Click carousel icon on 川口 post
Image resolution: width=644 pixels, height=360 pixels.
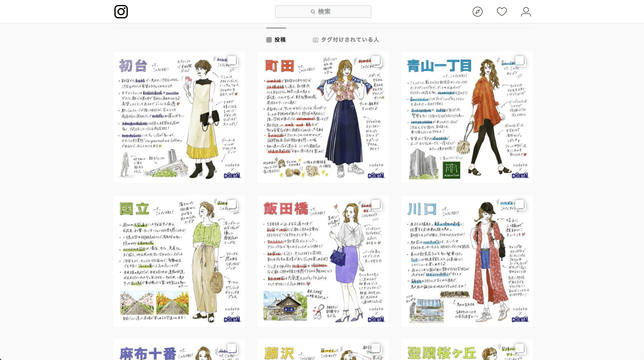point(520,205)
